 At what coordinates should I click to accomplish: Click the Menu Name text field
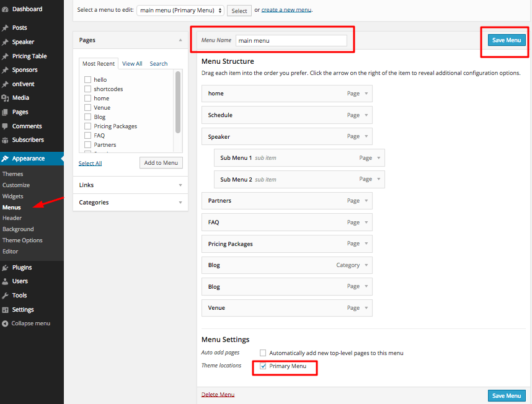(x=291, y=40)
